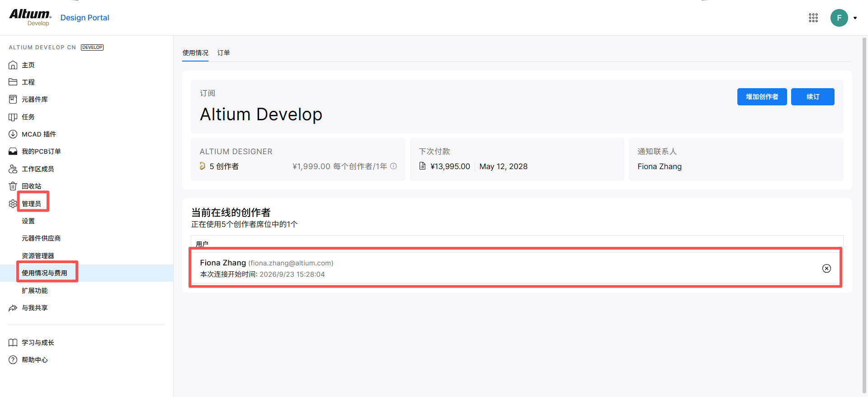Image resolution: width=868 pixels, height=397 pixels.
Task: Open the user account dropdown arrow
Action: point(855,18)
